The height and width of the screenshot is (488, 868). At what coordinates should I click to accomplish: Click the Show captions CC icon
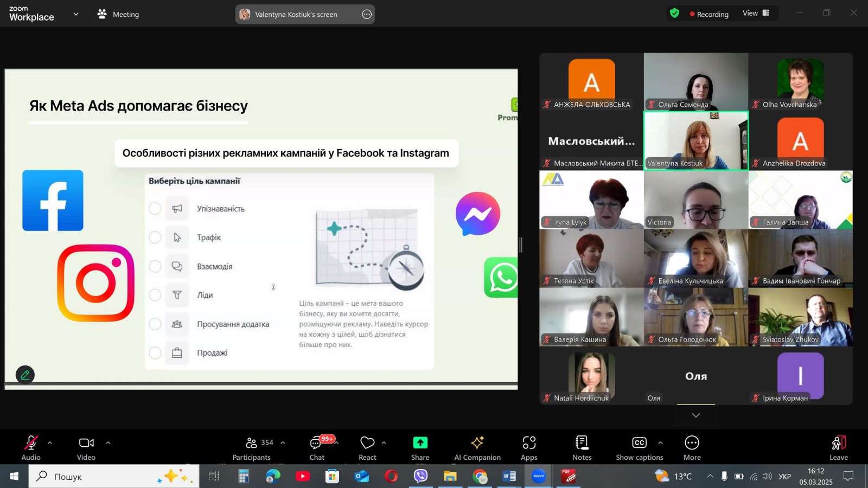coord(640,442)
